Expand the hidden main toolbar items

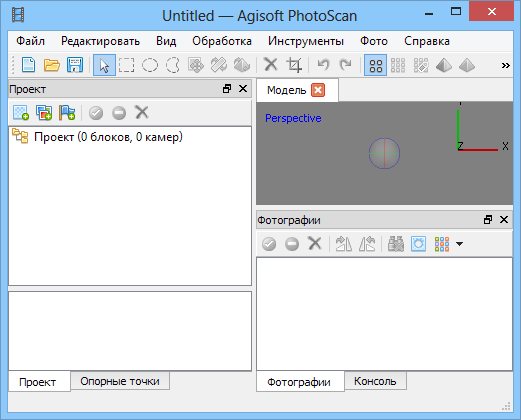(505, 65)
